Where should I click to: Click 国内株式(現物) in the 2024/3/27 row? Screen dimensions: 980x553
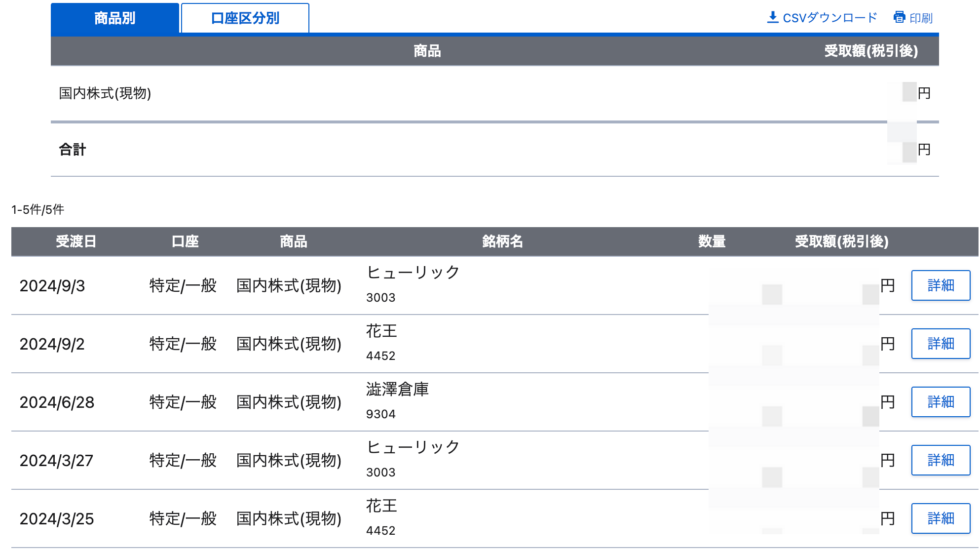point(289,460)
